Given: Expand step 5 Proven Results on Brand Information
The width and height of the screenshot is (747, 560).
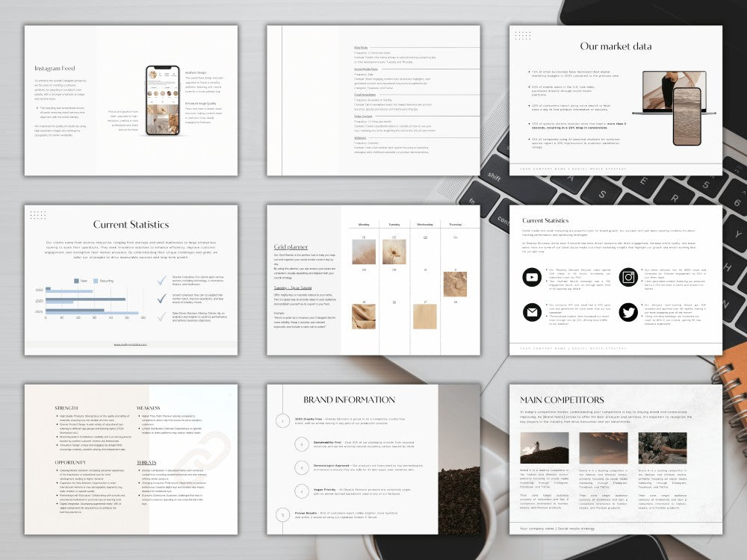Looking at the screenshot, I should [x=281, y=514].
